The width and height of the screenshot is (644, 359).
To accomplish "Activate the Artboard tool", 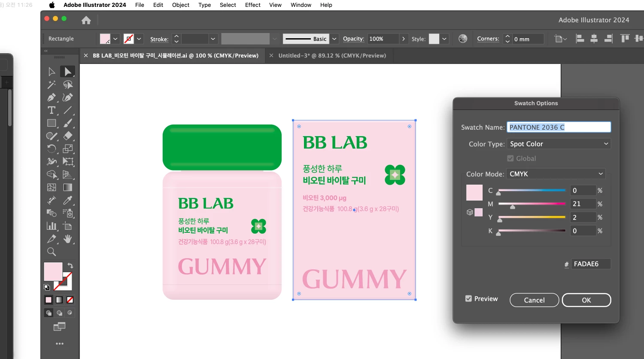I will pyautogui.click(x=68, y=226).
